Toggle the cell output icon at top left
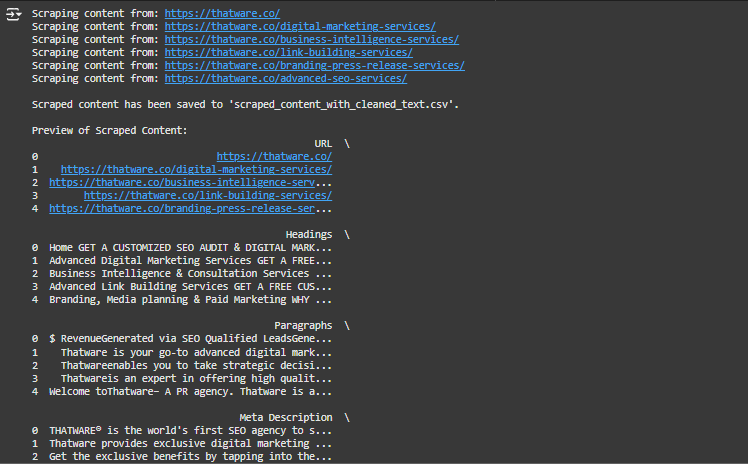Screen dimensions: 748x464 click(x=13, y=14)
